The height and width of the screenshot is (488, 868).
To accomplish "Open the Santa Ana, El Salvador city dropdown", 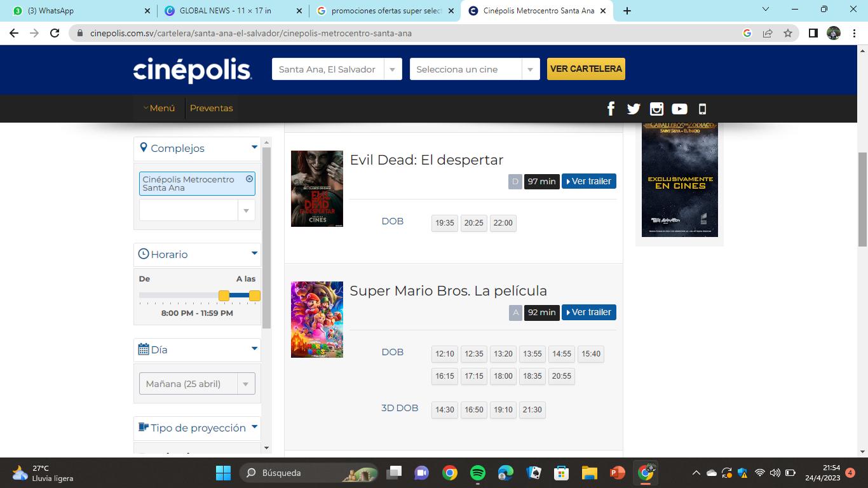I will pos(337,69).
